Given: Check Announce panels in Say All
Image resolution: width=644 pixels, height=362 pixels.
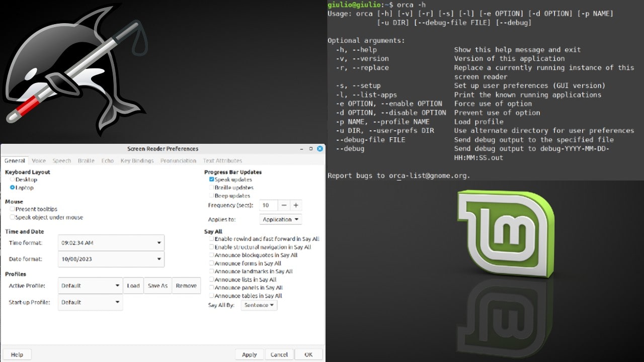Looking at the screenshot, I should (246, 288).
